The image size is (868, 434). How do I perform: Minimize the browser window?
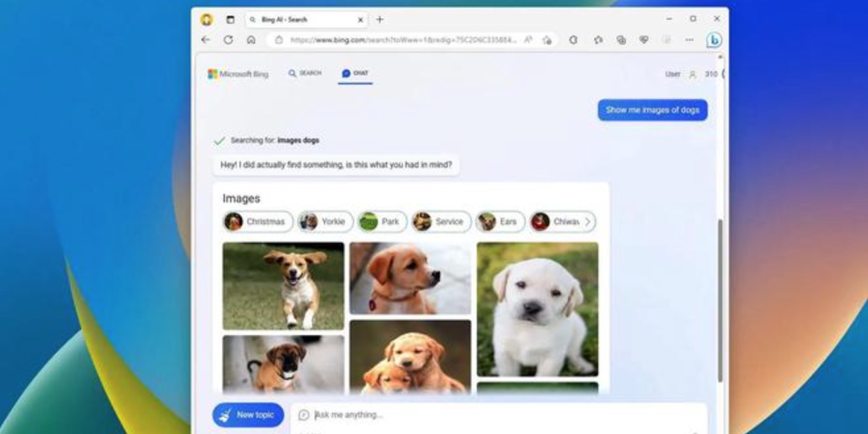669,19
